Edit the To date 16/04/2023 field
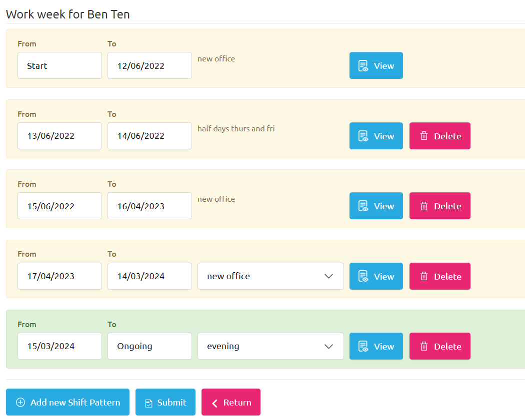The image size is (525, 420). pyautogui.click(x=149, y=206)
